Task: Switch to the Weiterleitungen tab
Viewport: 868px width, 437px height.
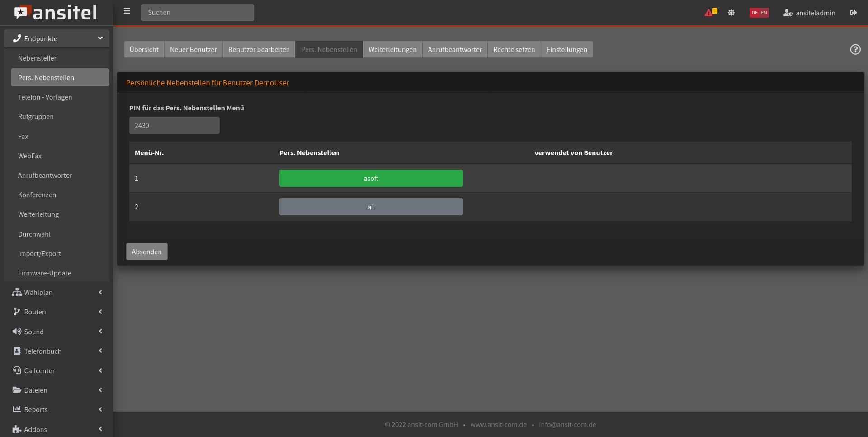Action: click(392, 49)
